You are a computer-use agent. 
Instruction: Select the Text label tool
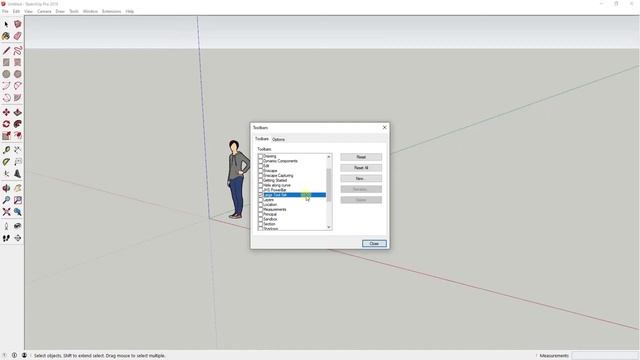point(18,162)
